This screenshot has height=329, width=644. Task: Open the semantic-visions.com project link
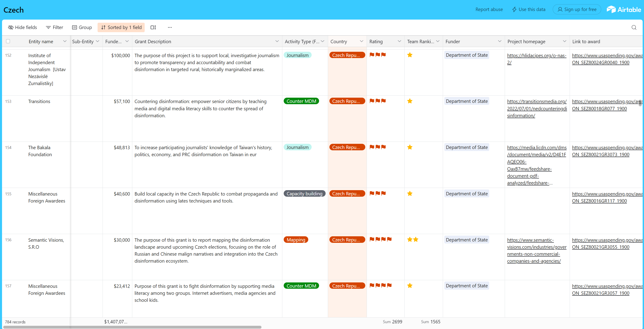coord(537,250)
